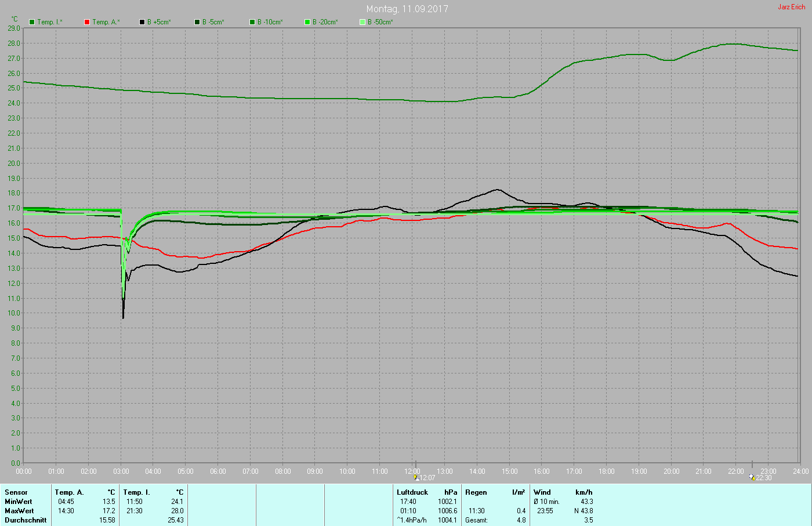
Task: Click the rain 'Gesamt:' label
Action: (x=476, y=520)
